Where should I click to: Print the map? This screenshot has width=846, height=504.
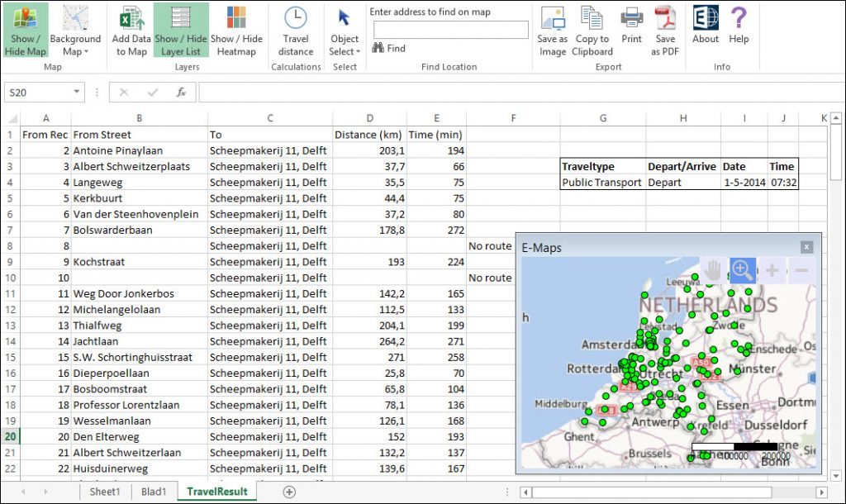pyautogui.click(x=631, y=25)
